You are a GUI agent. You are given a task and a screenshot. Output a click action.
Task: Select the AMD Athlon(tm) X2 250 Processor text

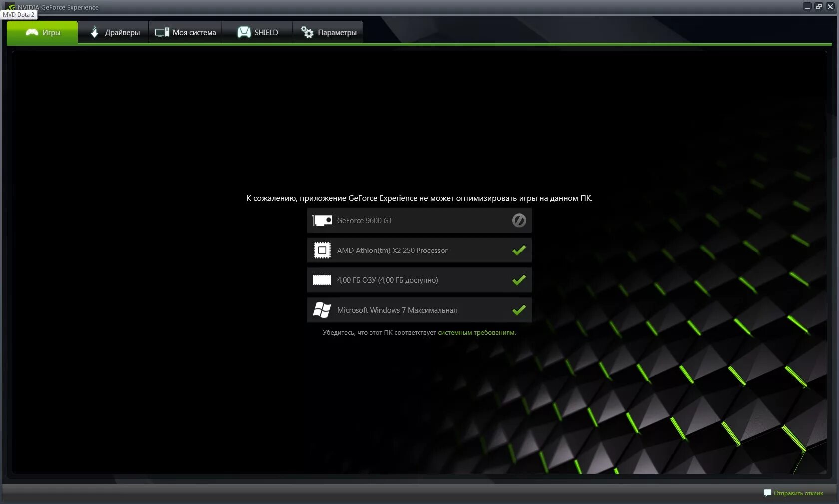point(392,250)
